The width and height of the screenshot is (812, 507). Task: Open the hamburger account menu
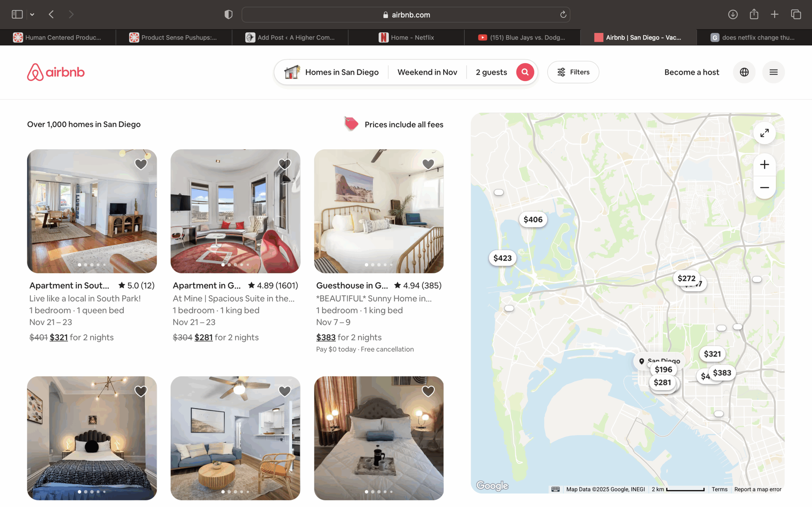(773, 72)
